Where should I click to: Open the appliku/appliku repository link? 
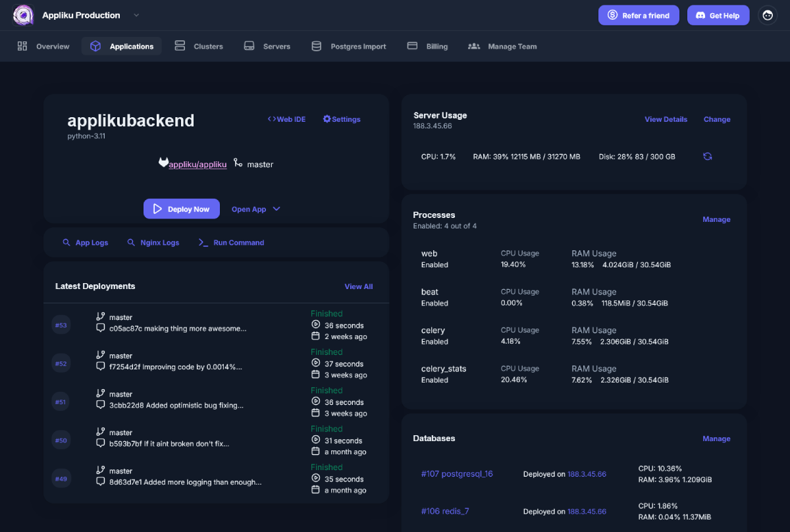tap(197, 165)
